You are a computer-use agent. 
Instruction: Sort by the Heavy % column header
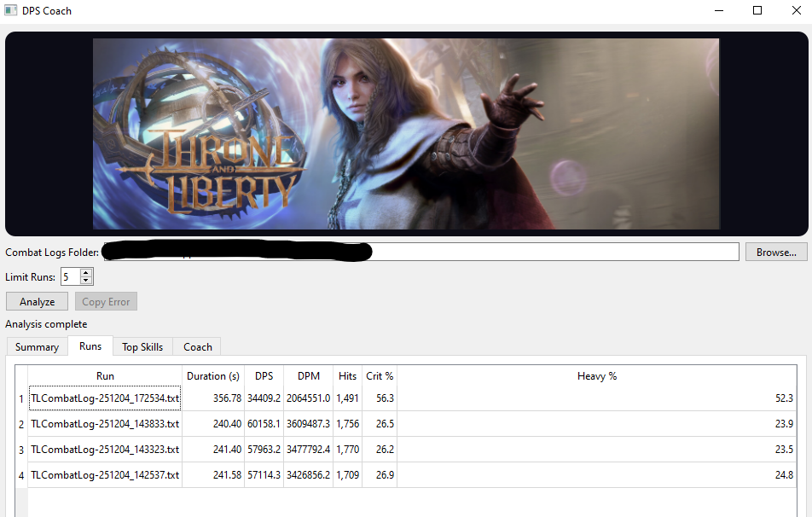pos(596,376)
